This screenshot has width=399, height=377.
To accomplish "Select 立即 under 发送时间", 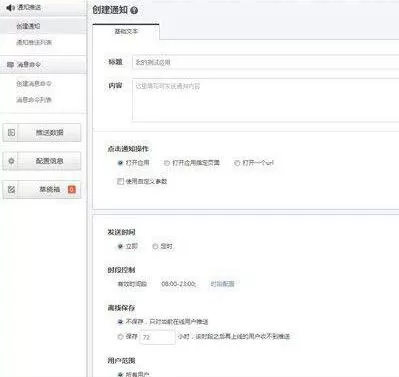I will point(120,246).
